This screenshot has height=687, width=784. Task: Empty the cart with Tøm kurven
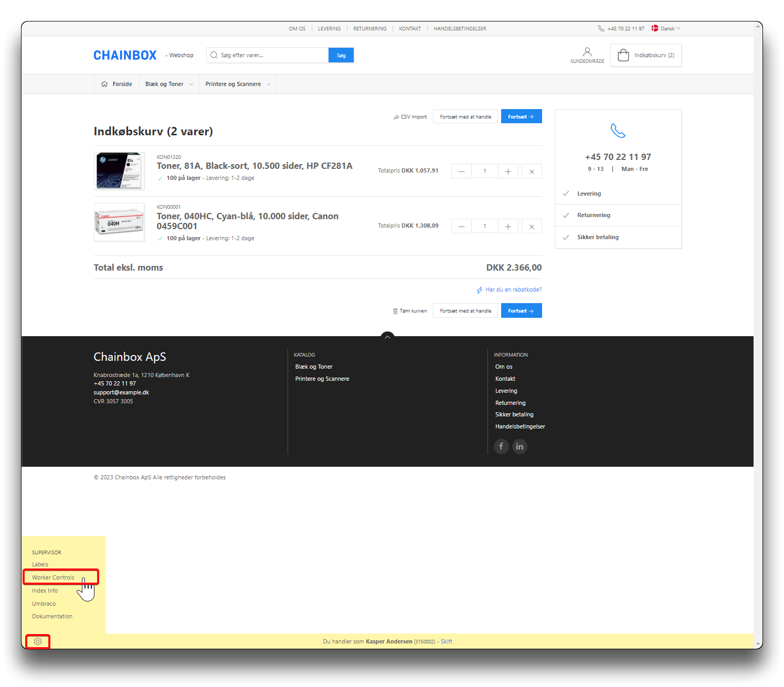(410, 311)
